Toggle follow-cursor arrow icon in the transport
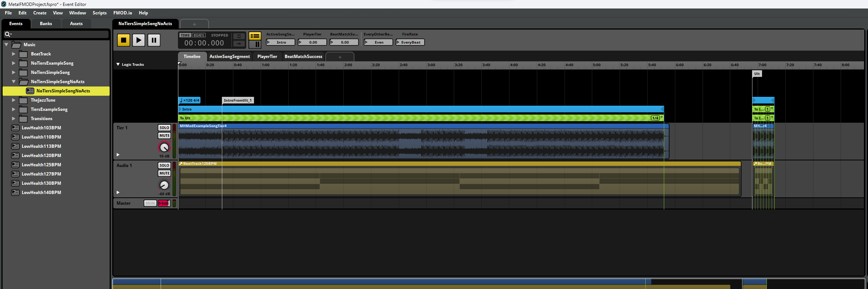The height and width of the screenshot is (289, 868). click(x=239, y=44)
